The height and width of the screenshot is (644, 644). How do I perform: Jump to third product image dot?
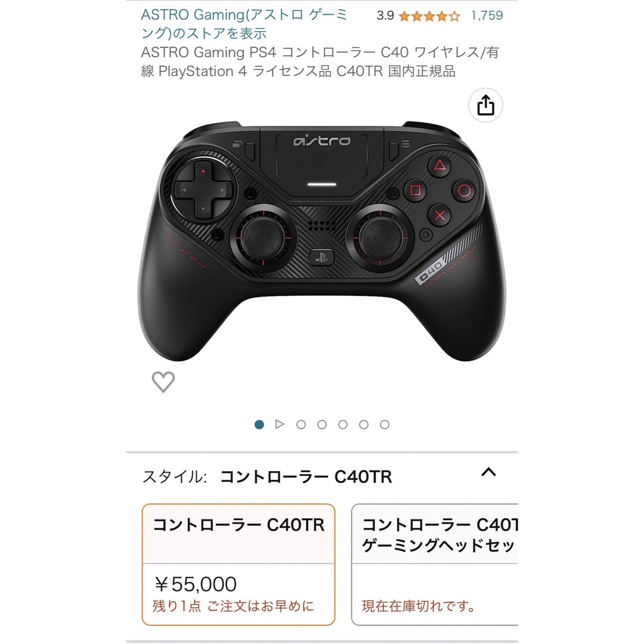[x=301, y=425]
